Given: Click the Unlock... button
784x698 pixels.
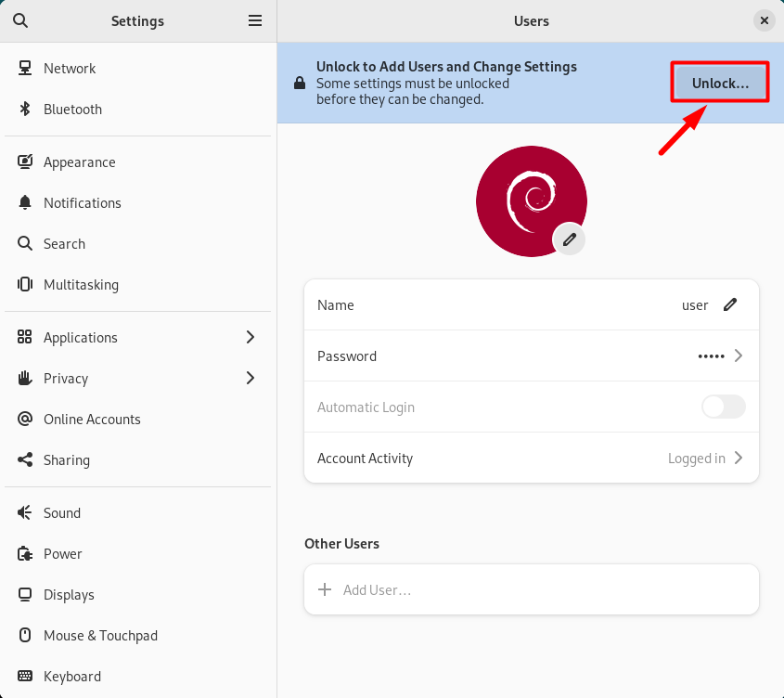Looking at the screenshot, I should click(720, 83).
